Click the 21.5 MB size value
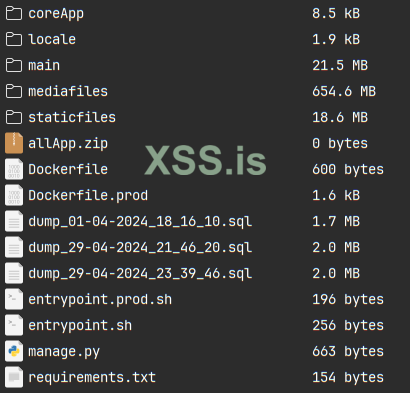This screenshot has height=393, width=410. (340, 65)
